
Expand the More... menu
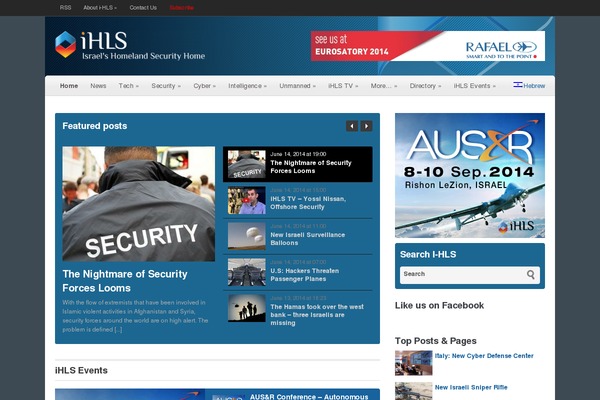coord(384,86)
